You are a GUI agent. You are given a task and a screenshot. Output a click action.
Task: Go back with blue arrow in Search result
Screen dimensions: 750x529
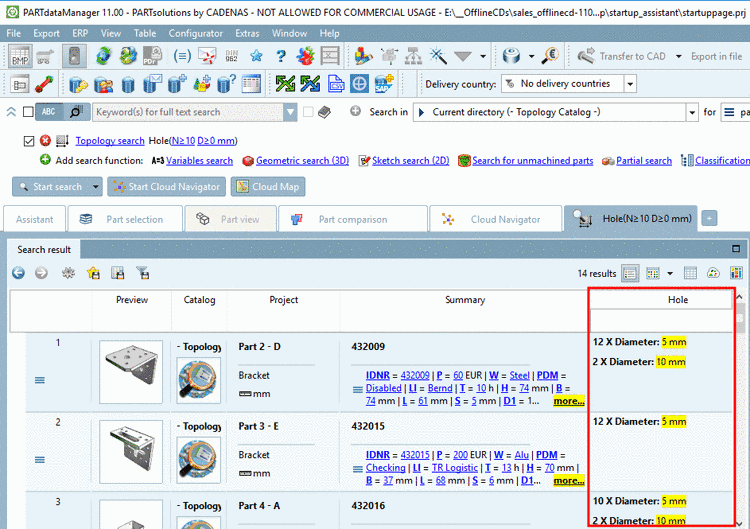(x=18, y=273)
